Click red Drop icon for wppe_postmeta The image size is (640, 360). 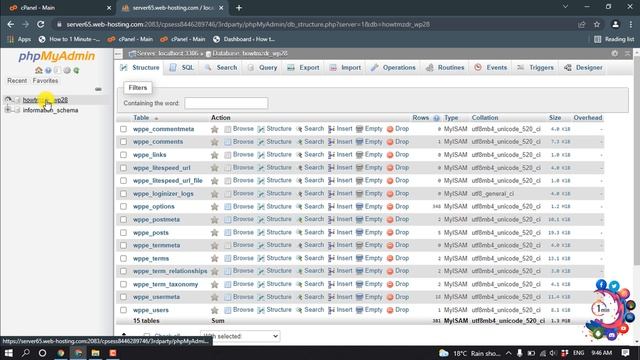(390, 220)
